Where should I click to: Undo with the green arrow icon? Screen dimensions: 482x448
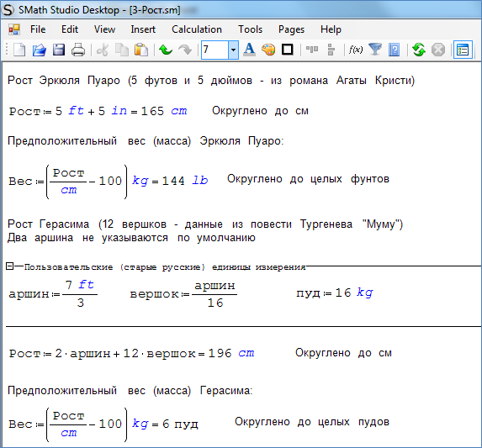pyautogui.click(x=166, y=50)
